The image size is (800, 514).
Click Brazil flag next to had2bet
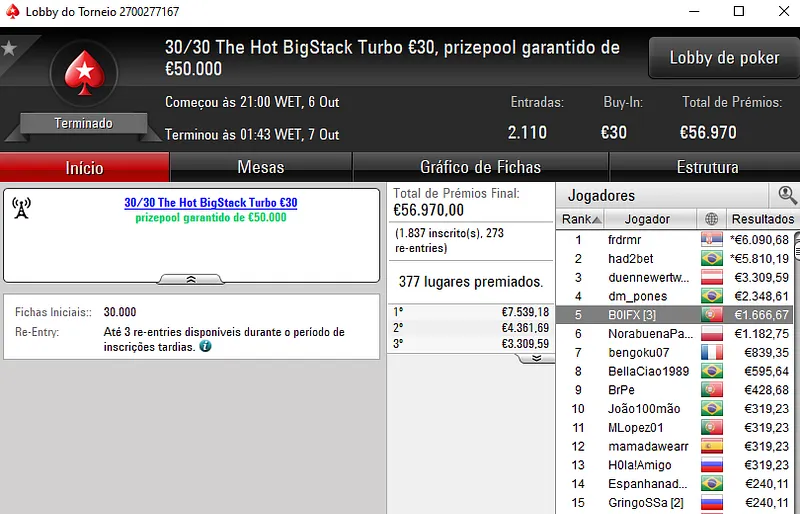[x=711, y=259]
